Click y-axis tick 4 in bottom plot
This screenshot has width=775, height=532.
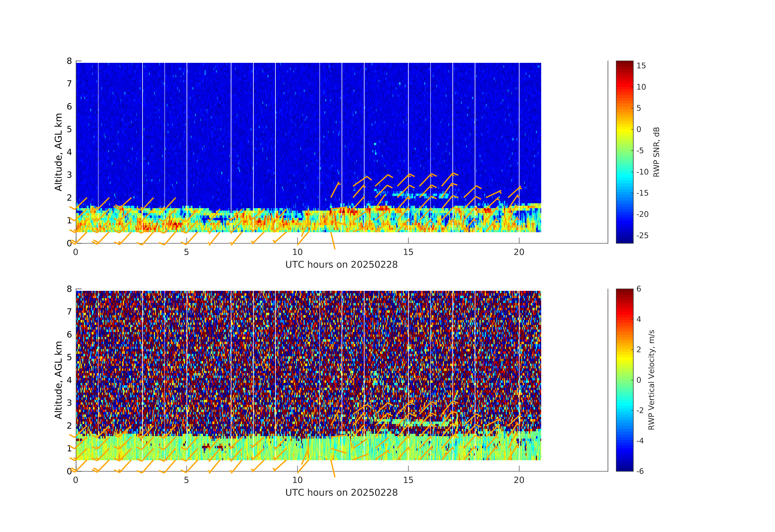click(x=69, y=380)
